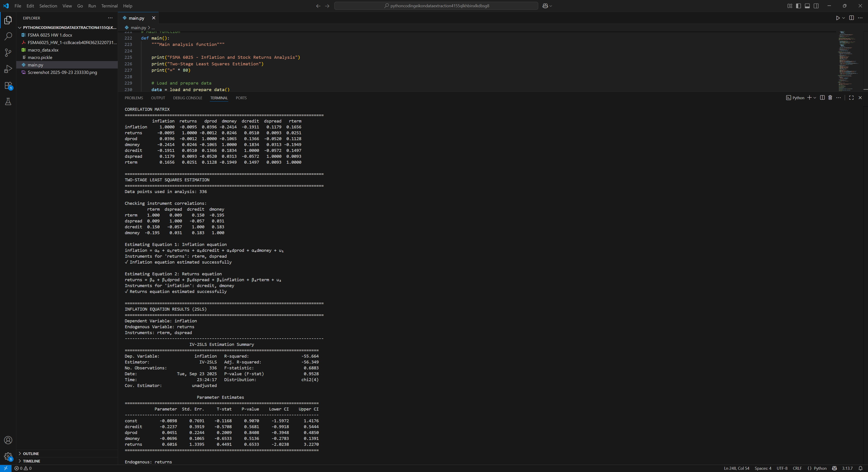Create a new terminal with plus icon
Viewport: 868px width, 472px height.
(x=809, y=98)
